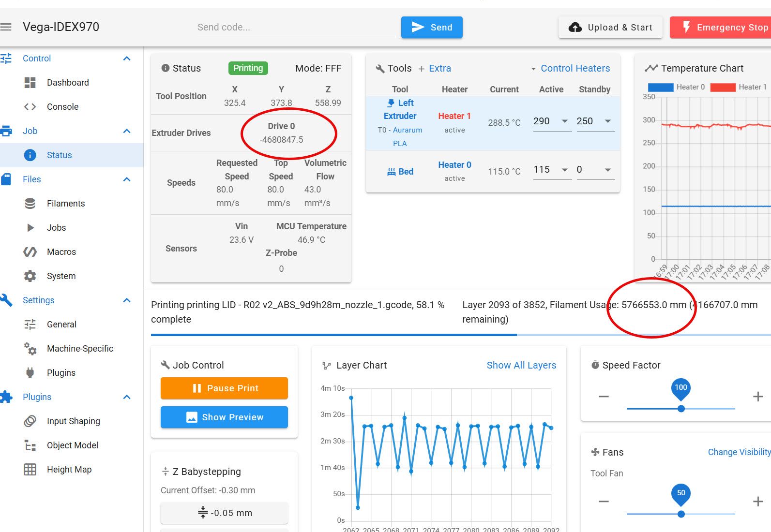Screen dimensions: 771x532
Task: Click the Object Model tree icon
Action: tap(30, 445)
